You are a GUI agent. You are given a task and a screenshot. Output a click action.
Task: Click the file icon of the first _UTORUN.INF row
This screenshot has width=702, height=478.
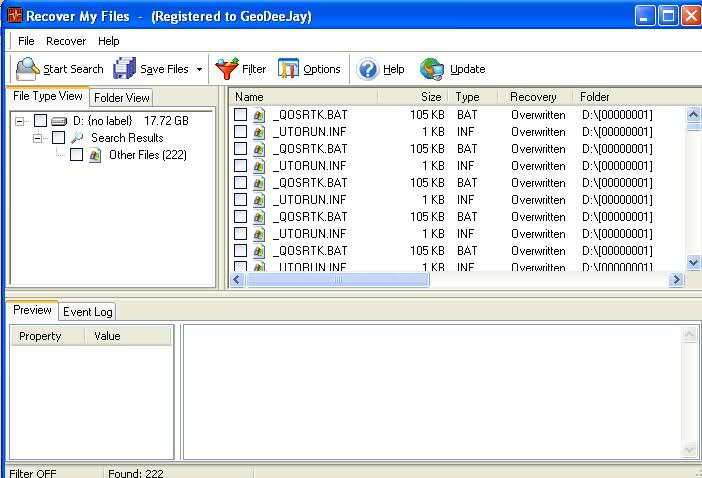click(259, 132)
